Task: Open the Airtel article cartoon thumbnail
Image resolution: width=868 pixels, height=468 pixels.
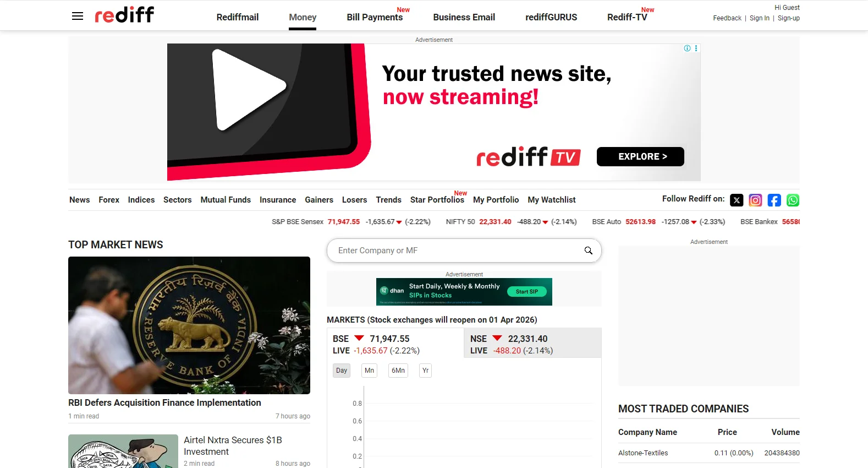Action: [123, 451]
